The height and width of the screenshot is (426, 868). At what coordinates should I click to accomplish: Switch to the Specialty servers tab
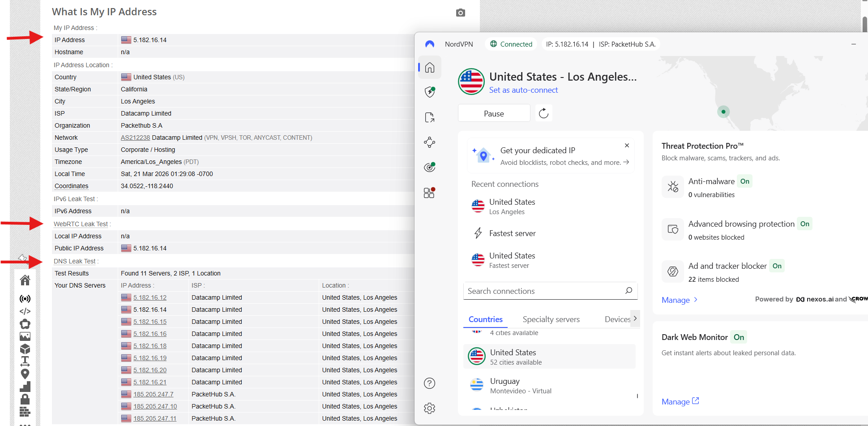click(x=551, y=319)
